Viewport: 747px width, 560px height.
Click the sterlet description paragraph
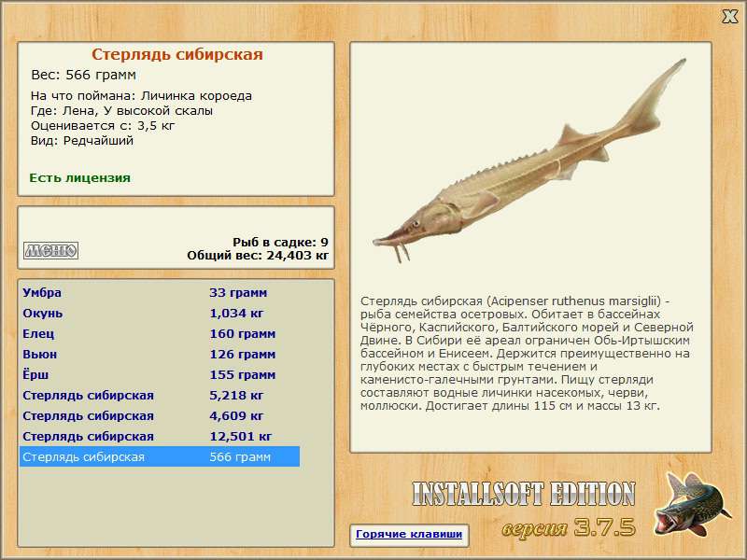coord(527,354)
